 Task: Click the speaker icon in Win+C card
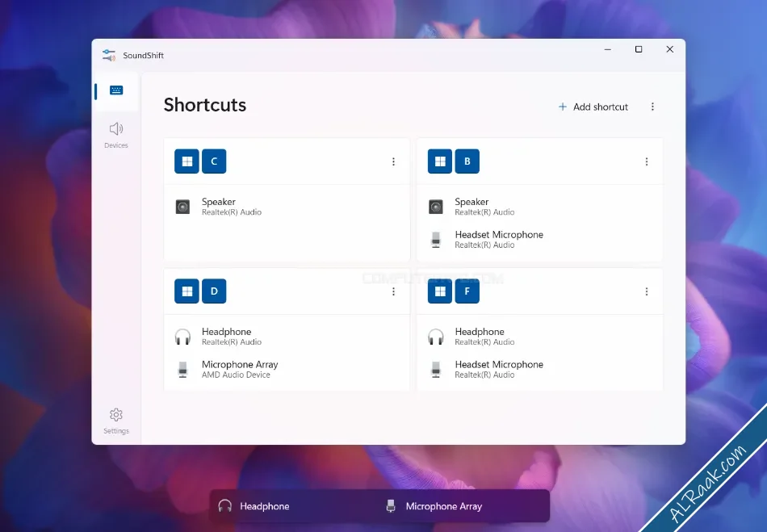point(182,207)
